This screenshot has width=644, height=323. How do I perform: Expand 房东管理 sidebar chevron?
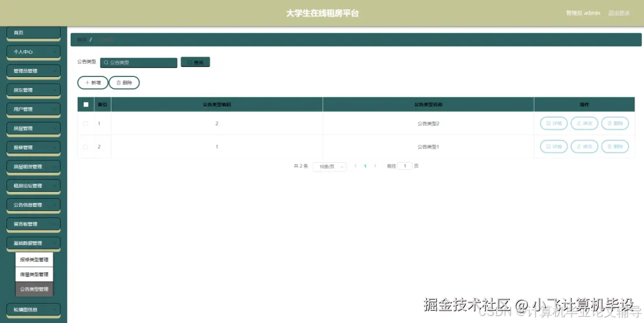[55, 90]
